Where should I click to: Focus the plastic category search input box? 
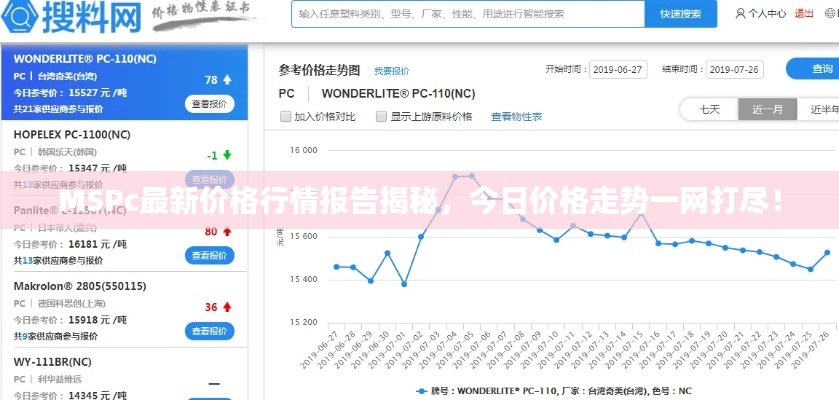coord(465,14)
